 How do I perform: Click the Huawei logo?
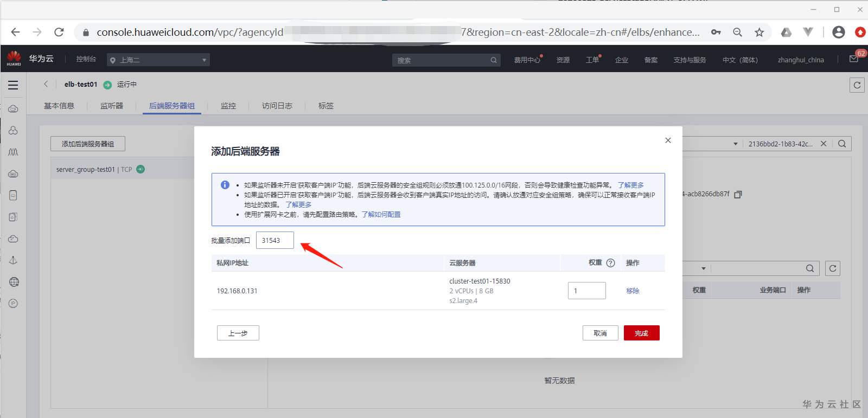pos(14,58)
